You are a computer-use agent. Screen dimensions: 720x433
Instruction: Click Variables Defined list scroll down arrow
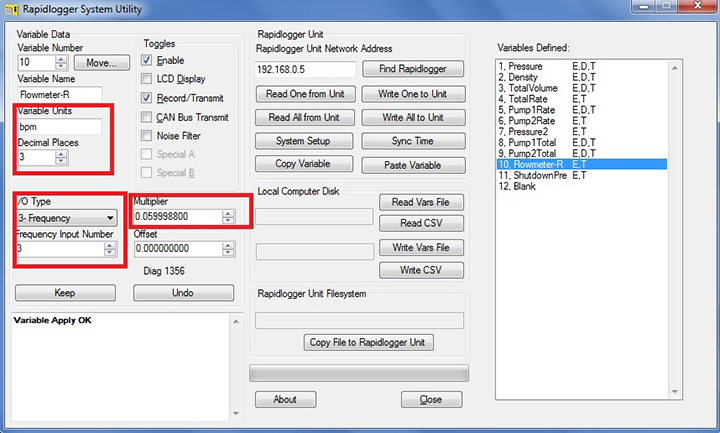pyautogui.click(x=675, y=392)
